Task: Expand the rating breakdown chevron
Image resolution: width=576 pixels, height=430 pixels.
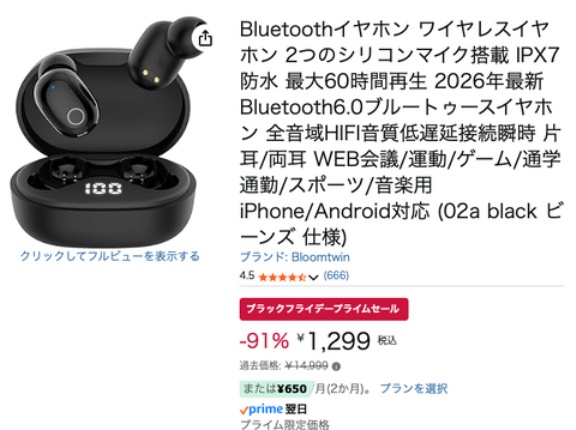Action: (313, 277)
